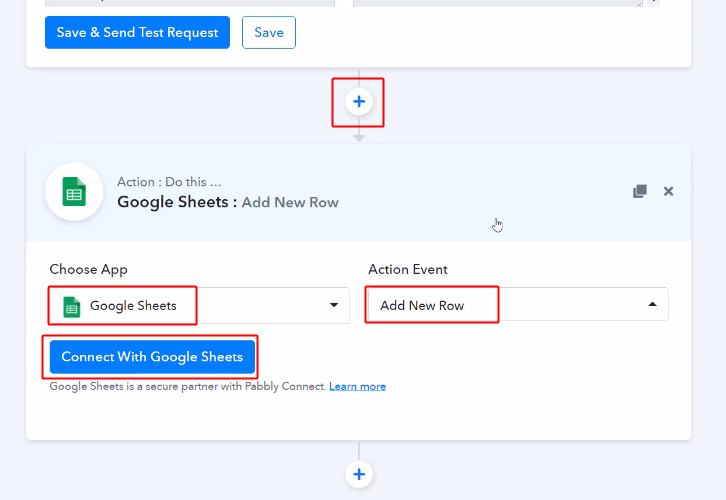Open the Action Event dropdown
Image resolution: width=726 pixels, height=500 pixels.
(x=518, y=304)
